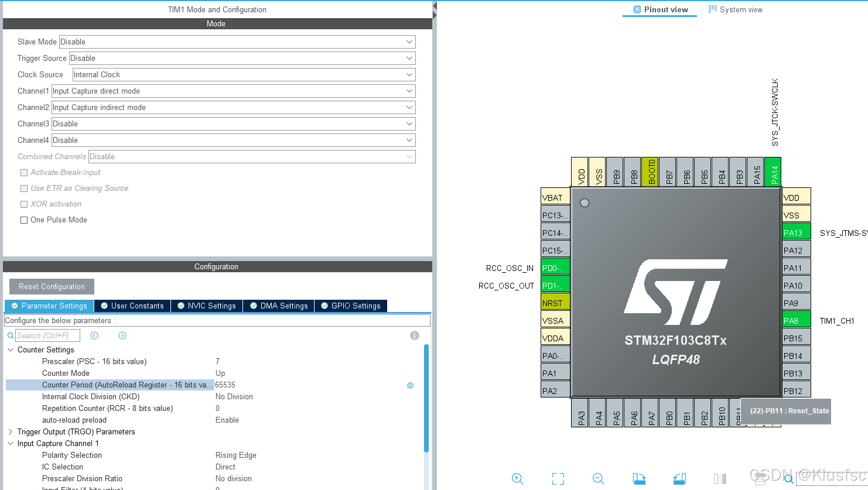Select the PB15 pin
This screenshot has height=490, width=868.
coord(796,338)
